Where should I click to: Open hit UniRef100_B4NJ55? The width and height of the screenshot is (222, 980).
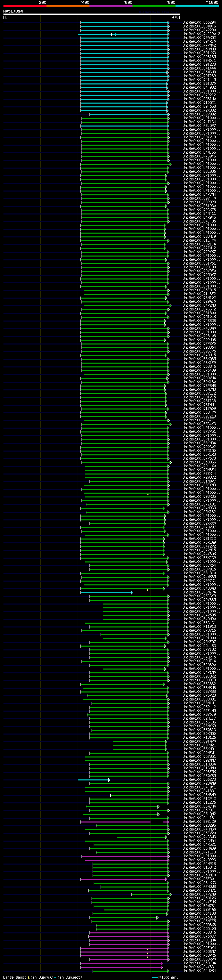pos(199,152)
